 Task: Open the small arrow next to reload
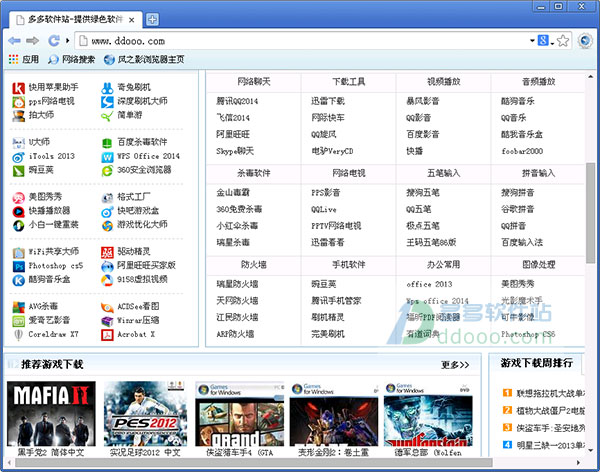pyautogui.click(x=67, y=40)
